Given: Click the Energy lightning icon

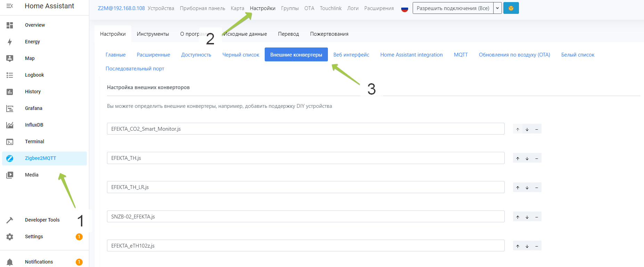Looking at the screenshot, I should click(10, 42).
